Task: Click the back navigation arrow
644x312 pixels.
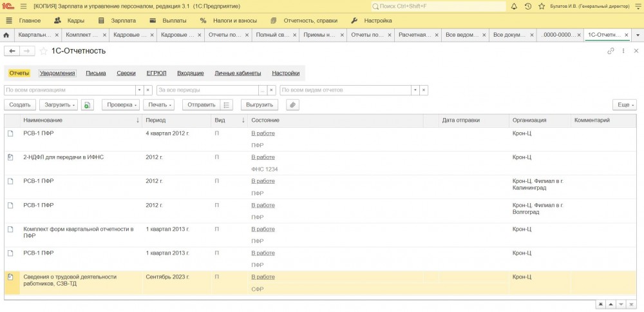Action: coord(12,51)
